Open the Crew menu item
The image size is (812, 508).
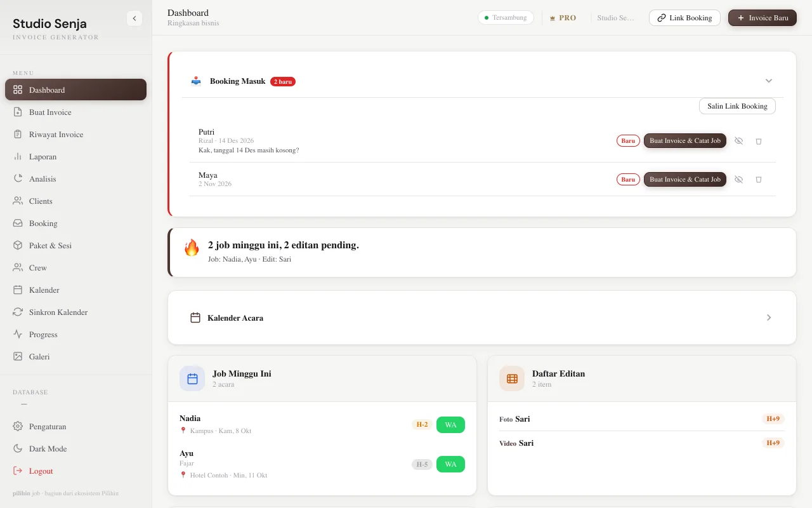(x=76, y=268)
